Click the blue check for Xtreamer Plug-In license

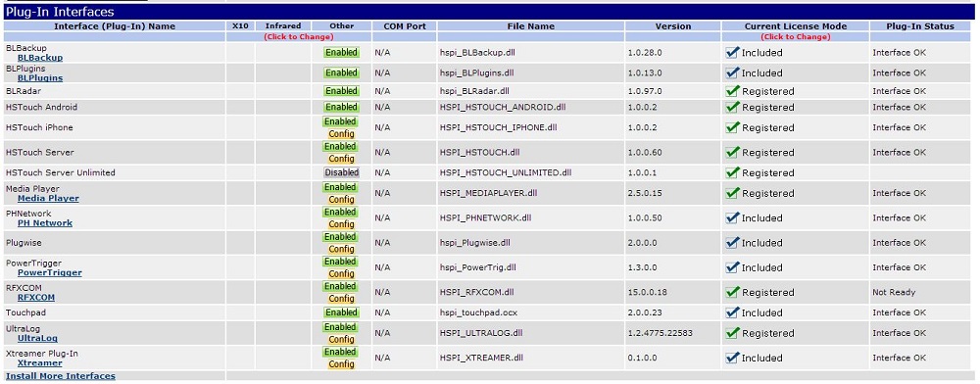pyautogui.click(x=732, y=358)
